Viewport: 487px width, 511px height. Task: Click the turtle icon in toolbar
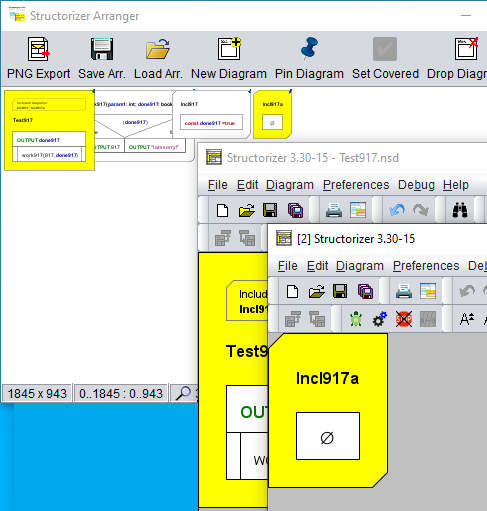coord(356,319)
